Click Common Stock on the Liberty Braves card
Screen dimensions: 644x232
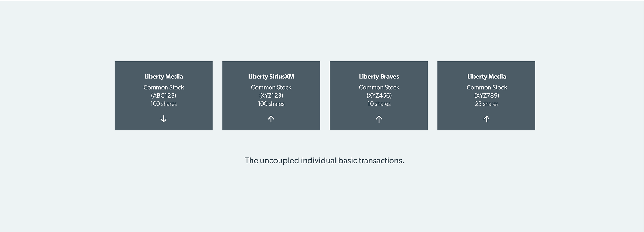[x=379, y=87]
